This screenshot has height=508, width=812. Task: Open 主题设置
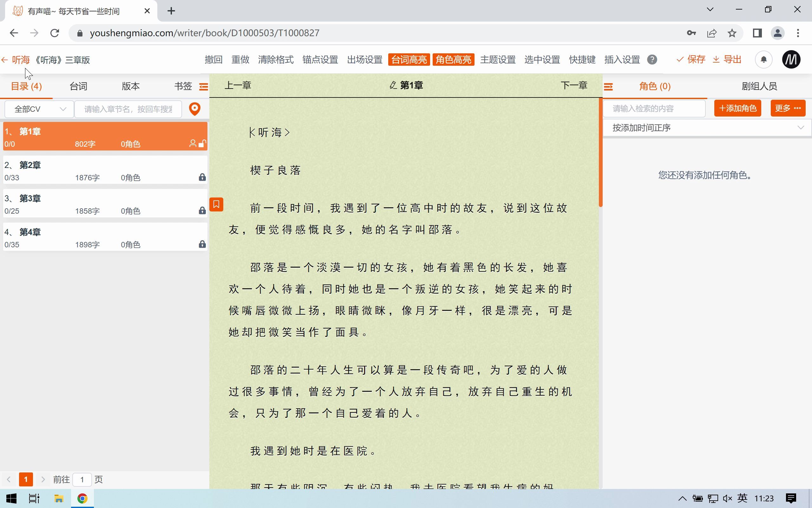click(498, 60)
